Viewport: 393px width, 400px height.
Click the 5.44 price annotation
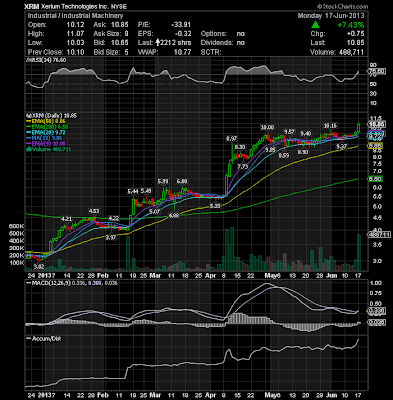pos(133,191)
